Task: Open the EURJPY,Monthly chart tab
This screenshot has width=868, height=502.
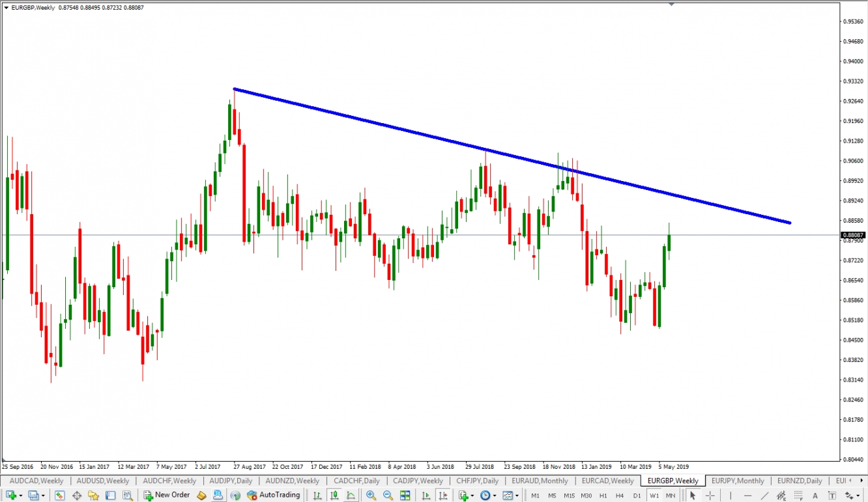Action: point(738,481)
